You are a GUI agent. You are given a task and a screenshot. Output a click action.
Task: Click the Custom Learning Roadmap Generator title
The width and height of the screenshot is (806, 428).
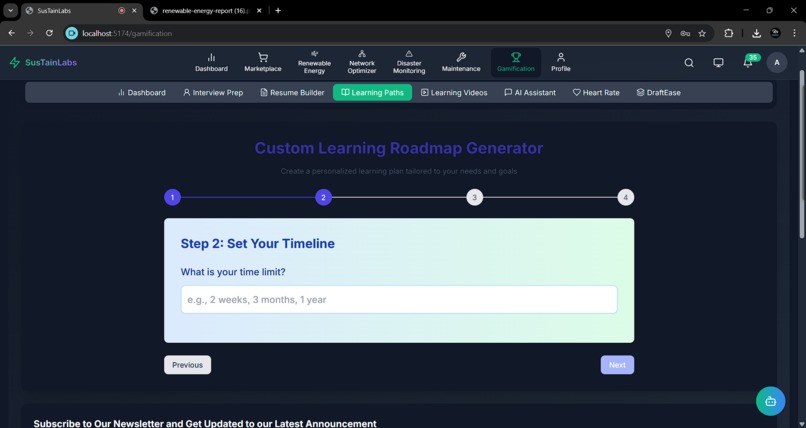tap(399, 148)
